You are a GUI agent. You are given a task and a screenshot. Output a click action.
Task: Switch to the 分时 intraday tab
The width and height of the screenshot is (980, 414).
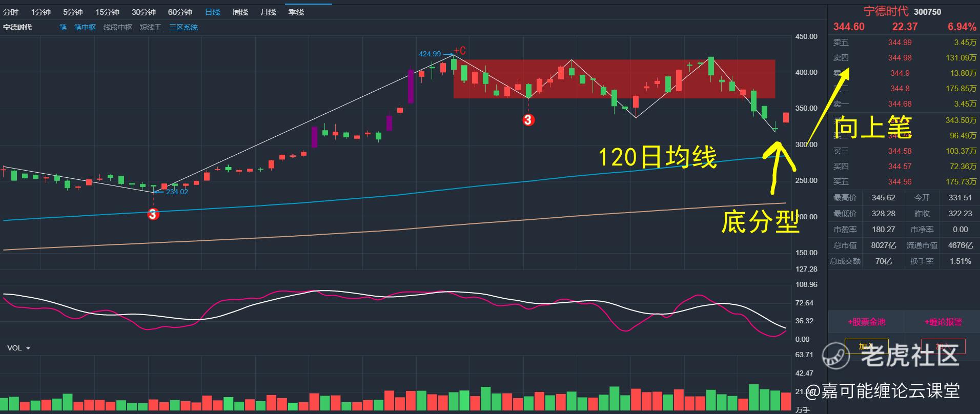11,12
